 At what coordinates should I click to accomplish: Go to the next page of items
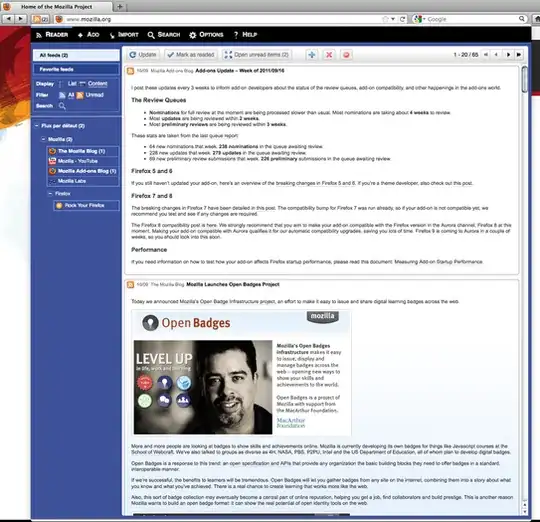pyautogui.click(x=508, y=54)
